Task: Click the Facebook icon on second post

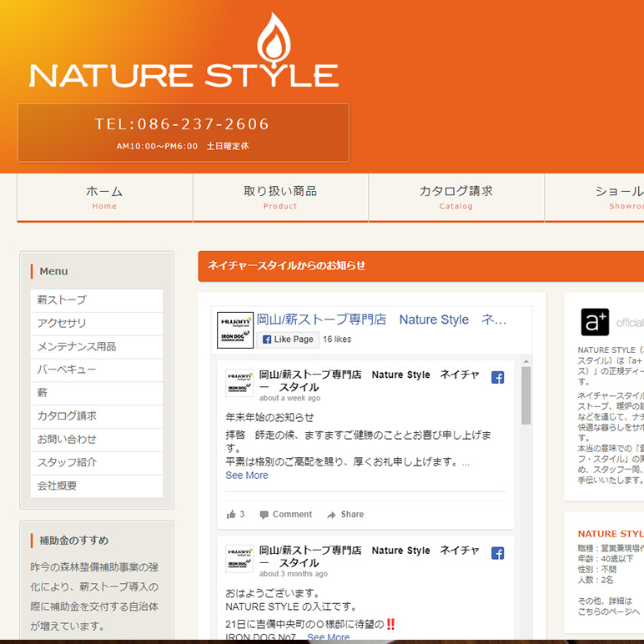Action: pos(497,553)
